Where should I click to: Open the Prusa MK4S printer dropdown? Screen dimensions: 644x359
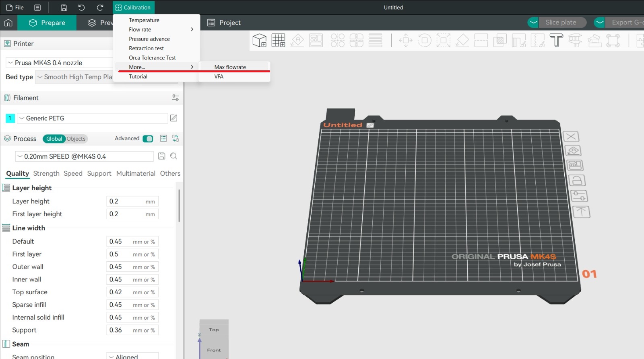tap(60, 63)
